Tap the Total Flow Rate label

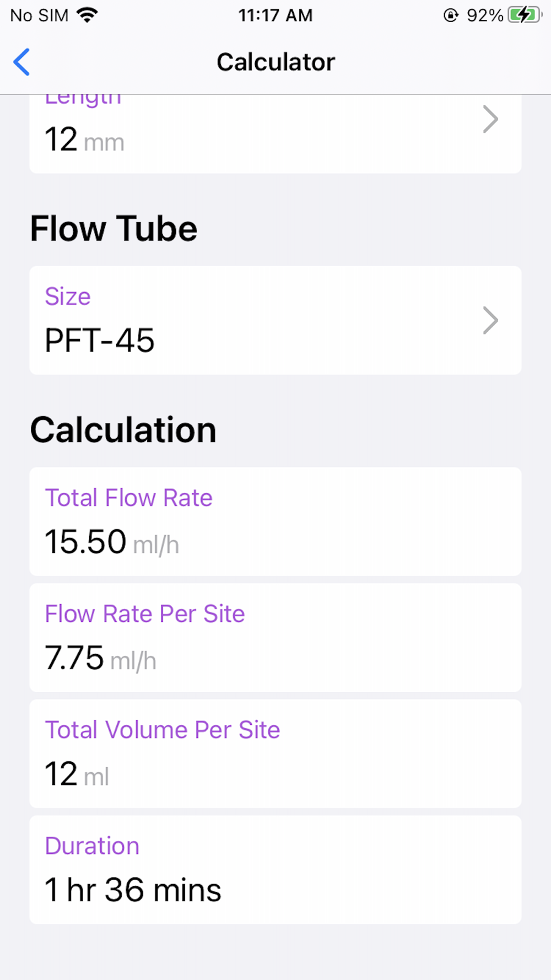pos(128,498)
